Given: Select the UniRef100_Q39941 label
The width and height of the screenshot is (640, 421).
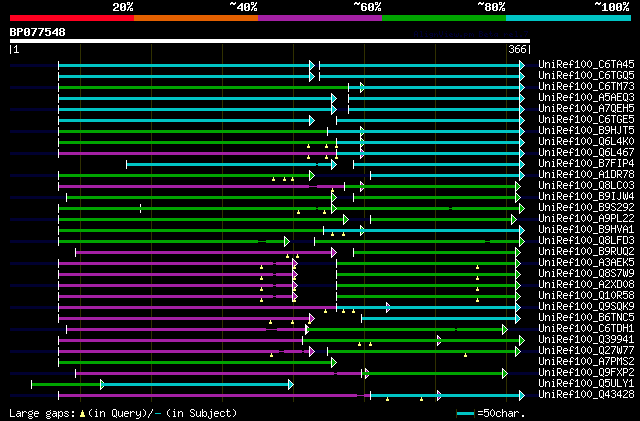Looking at the screenshot, I should [x=586, y=340].
